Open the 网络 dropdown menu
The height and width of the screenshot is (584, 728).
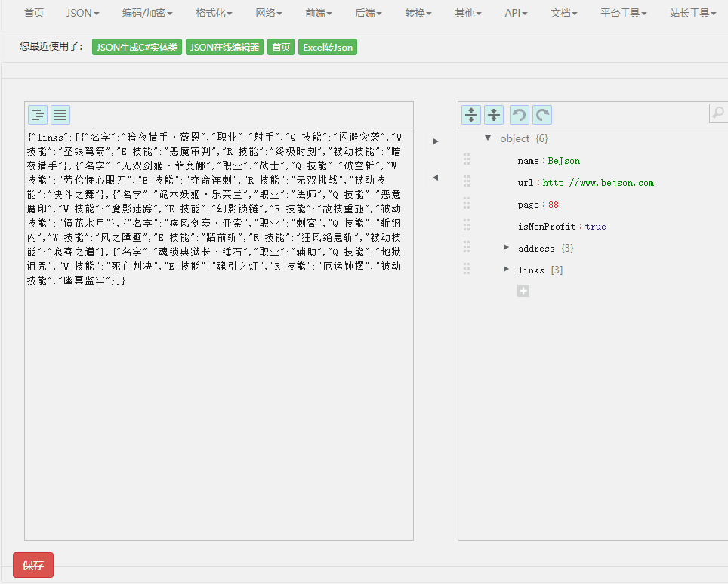[x=269, y=13]
